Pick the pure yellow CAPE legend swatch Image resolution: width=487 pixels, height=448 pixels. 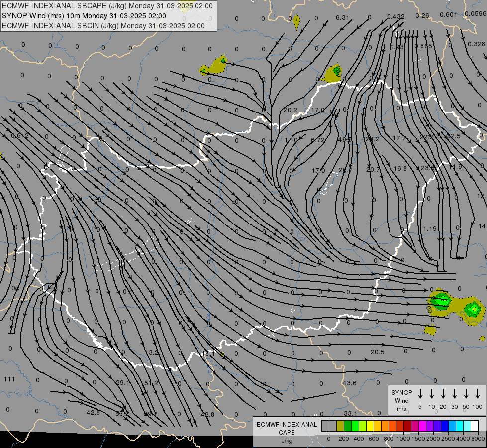370,426
